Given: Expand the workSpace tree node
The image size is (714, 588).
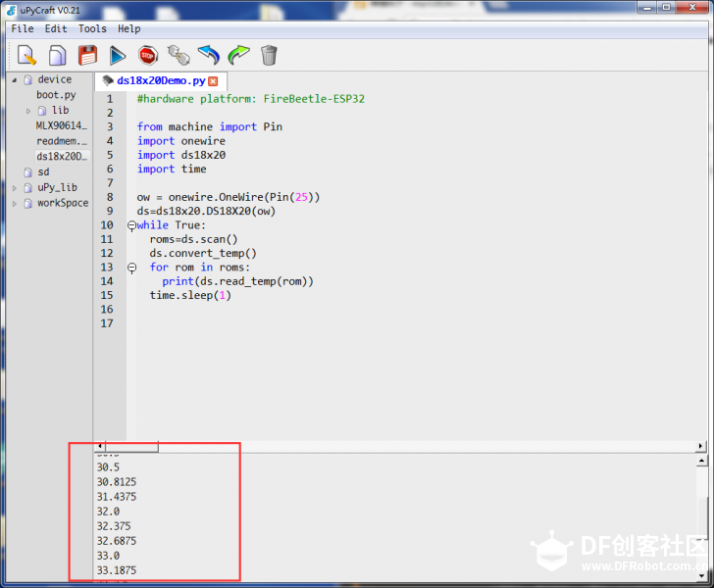Looking at the screenshot, I should click(x=15, y=204).
